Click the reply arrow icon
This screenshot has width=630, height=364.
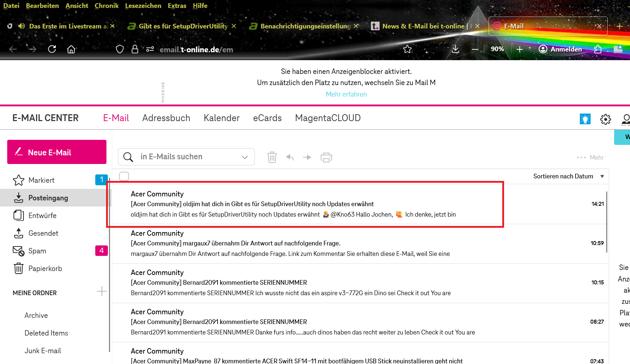coord(290,157)
